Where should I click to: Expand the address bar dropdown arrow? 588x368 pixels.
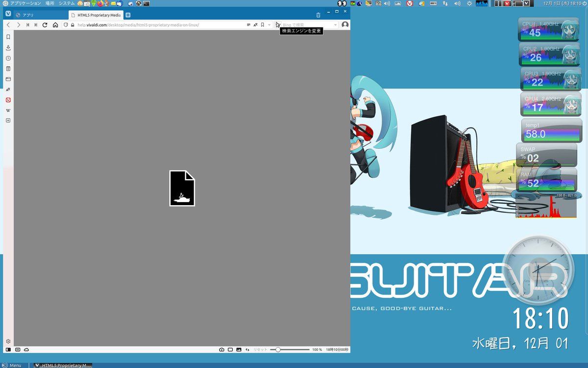tap(269, 25)
